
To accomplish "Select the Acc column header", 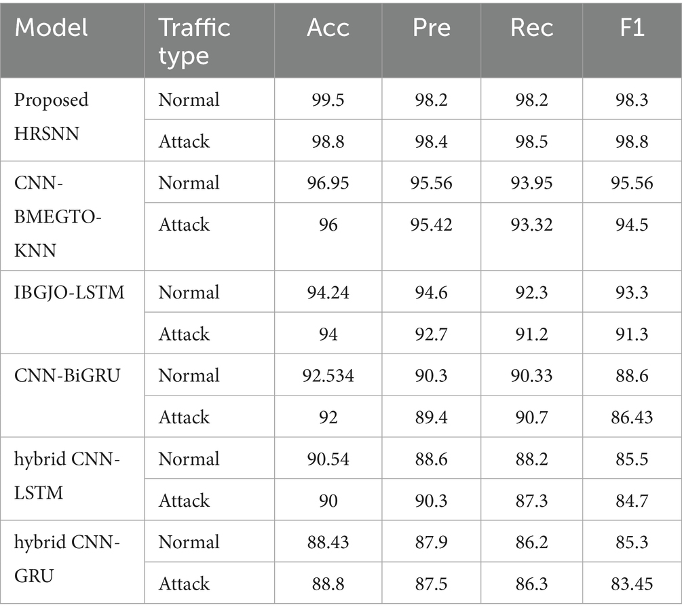I will (328, 41).
